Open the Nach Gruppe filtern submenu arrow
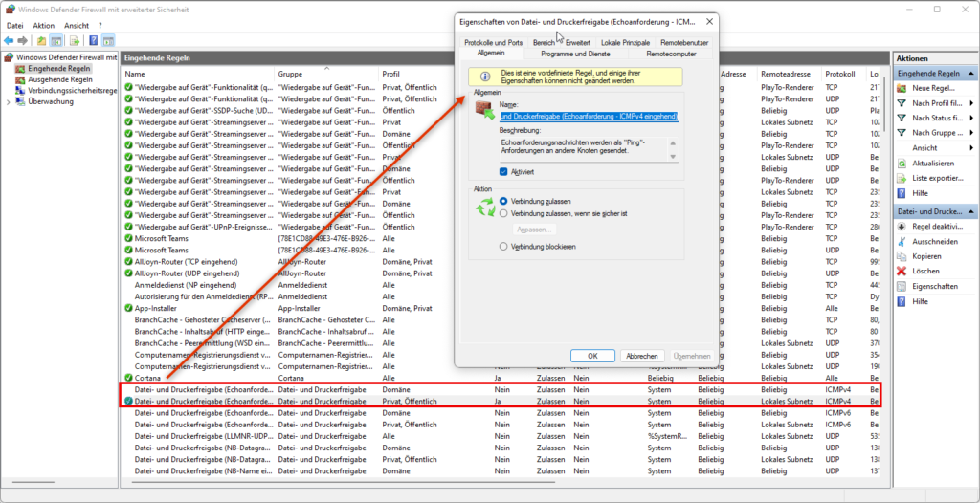 coord(972,133)
